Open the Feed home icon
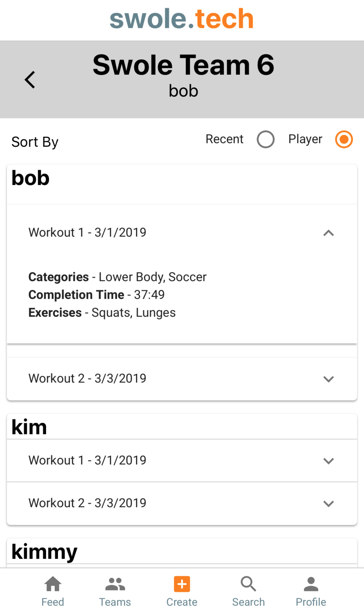The width and height of the screenshot is (364, 616). click(x=53, y=584)
